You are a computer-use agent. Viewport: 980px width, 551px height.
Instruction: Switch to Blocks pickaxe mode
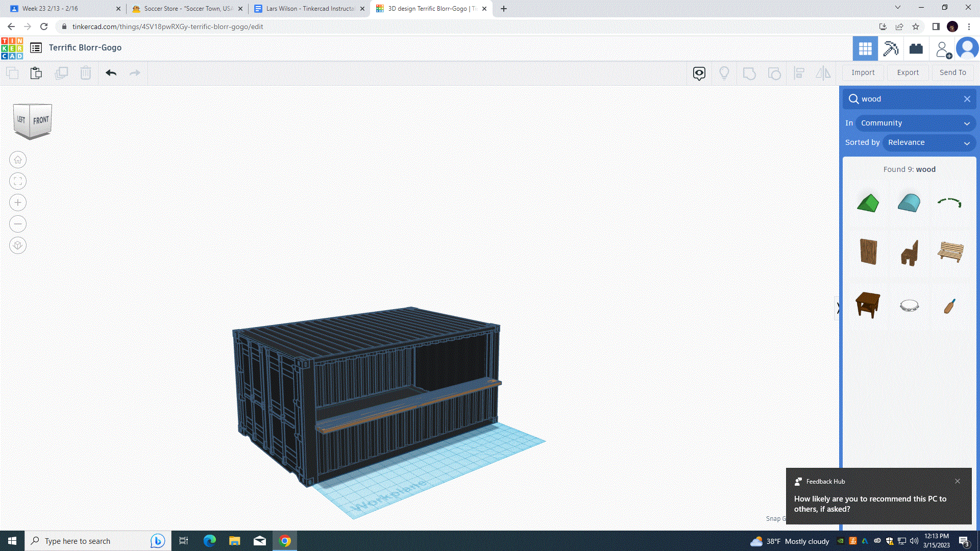[x=891, y=48]
